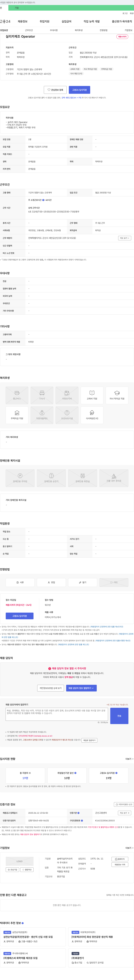Viewport: 134px width, 980px height.
Task: Expand 지도 보기 next to work location
Action: click(x=125, y=238)
